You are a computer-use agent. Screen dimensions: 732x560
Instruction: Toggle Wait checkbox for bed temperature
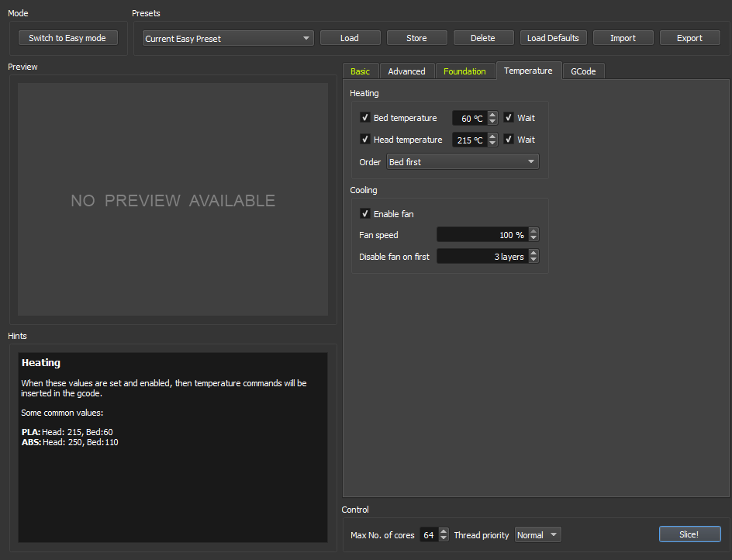(509, 118)
